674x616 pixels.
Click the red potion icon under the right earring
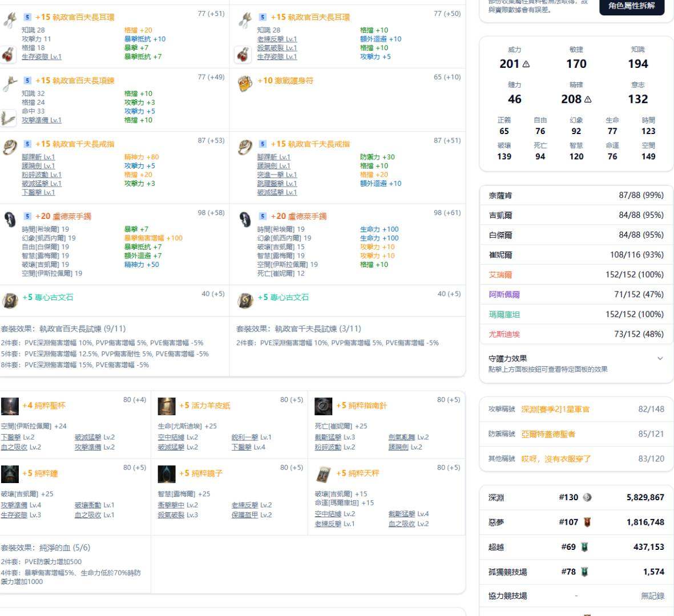pos(243,55)
